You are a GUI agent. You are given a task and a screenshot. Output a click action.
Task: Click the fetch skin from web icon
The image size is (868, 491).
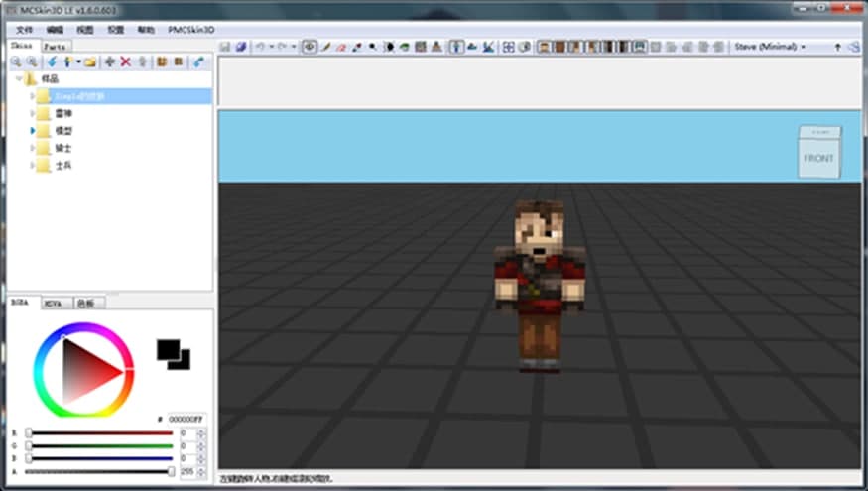pos(198,62)
